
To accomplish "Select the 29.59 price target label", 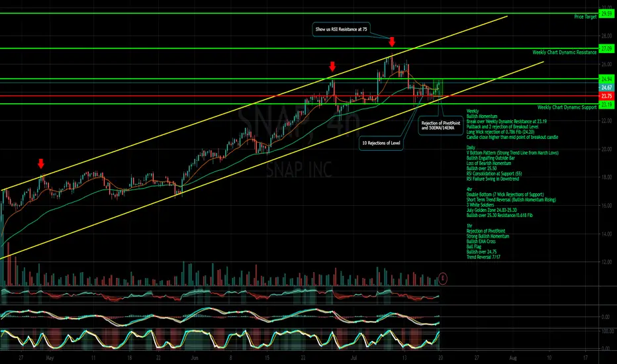I will point(606,14).
